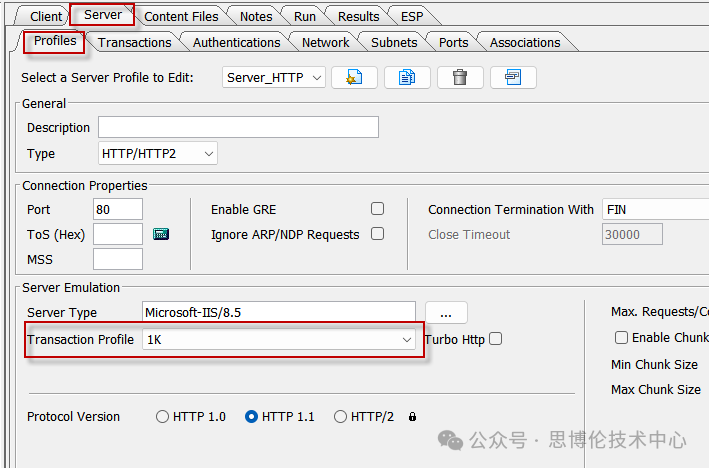709x468 pixels.
Task: Toggle Ignore ARP/NDP Requests checkbox
Action: (x=377, y=234)
